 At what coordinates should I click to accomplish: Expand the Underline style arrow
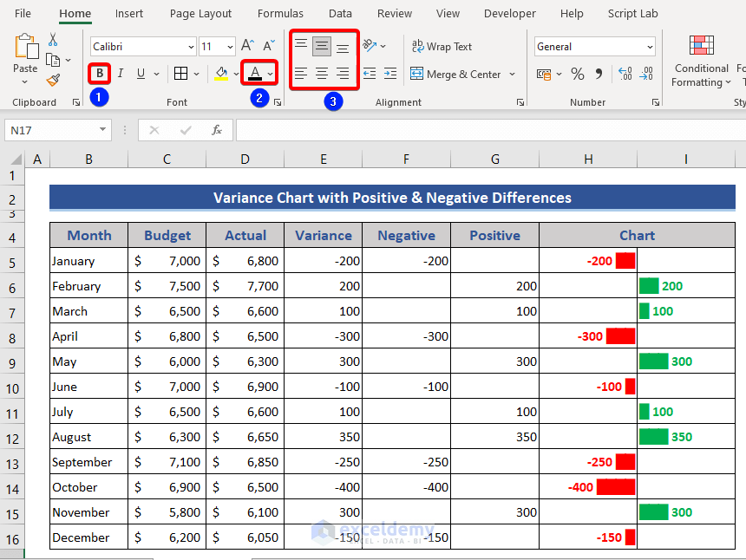coord(156,74)
